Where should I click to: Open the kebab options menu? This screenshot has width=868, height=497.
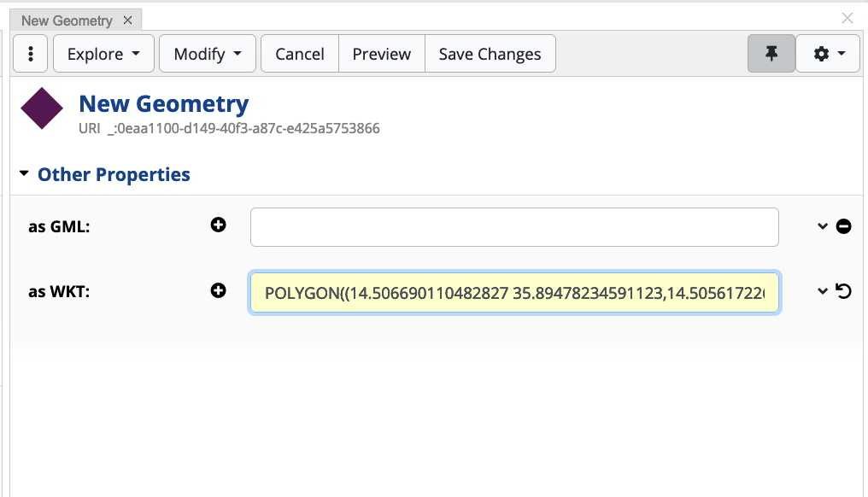[30, 53]
